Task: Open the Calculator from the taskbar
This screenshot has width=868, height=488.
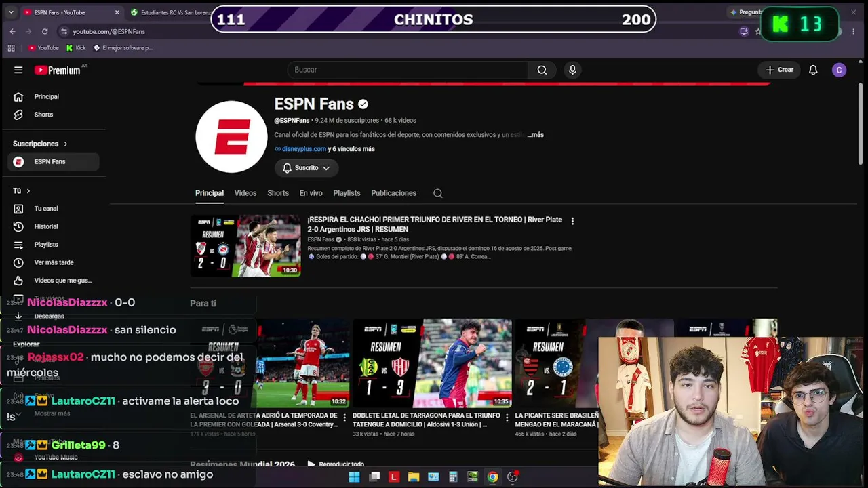Action: point(453,477)
